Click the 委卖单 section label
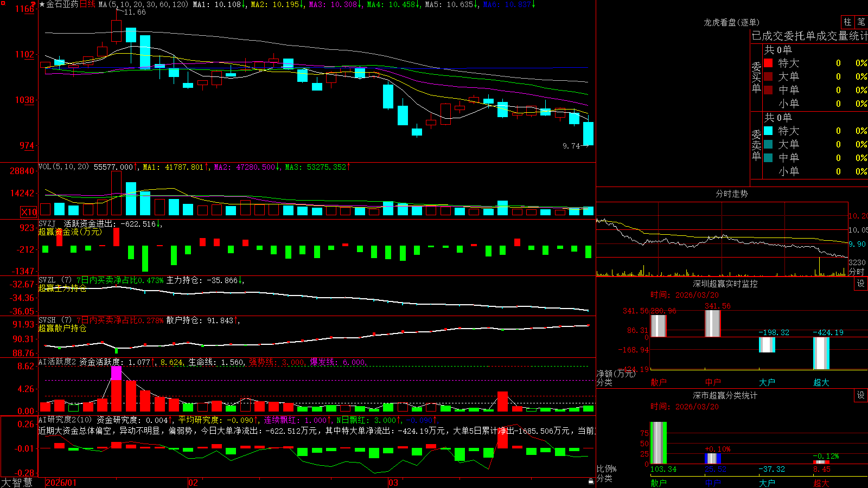868x488 pixels. (x=756, y=145)
